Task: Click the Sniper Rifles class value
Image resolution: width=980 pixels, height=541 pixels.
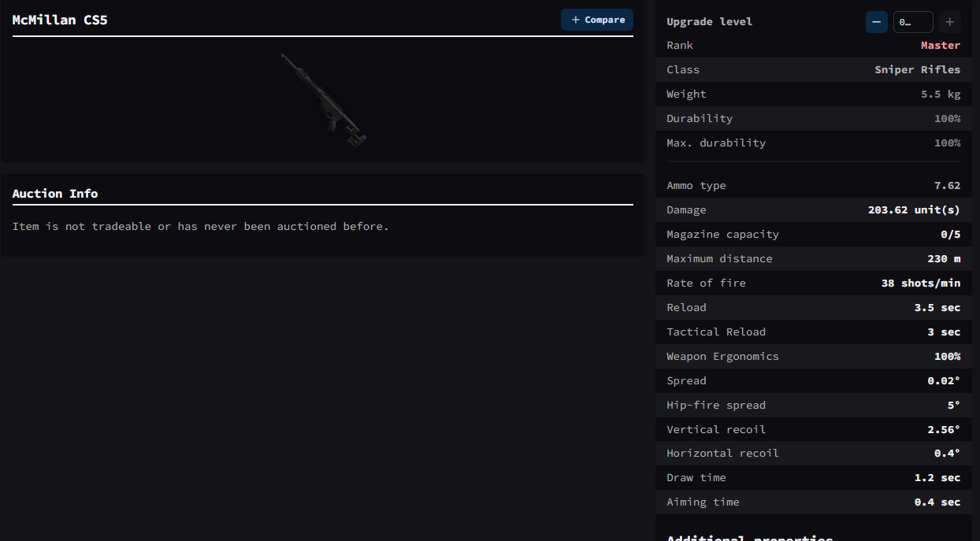Action: [x=918, y=70]
